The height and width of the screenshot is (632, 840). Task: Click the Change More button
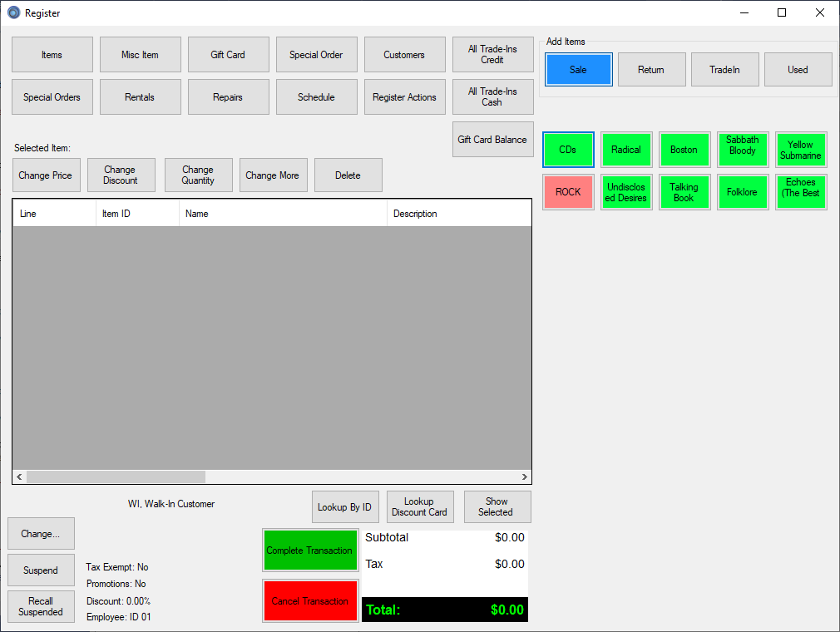273,175
